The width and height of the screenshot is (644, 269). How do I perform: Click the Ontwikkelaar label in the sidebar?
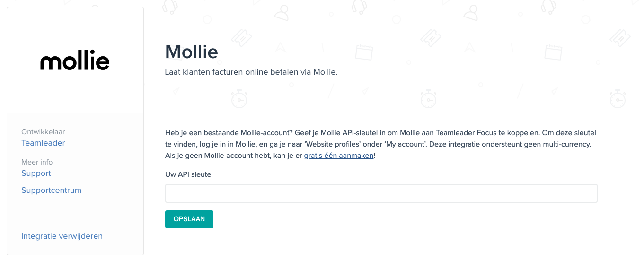43,132
